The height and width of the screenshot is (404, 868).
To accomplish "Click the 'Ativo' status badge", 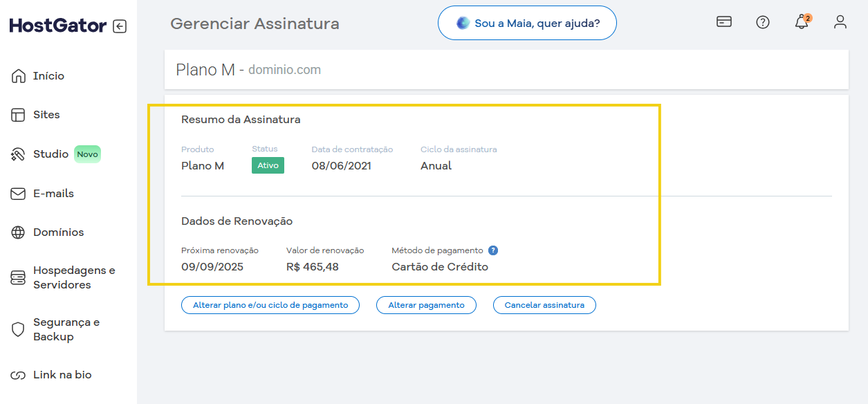I will (268, 165).
